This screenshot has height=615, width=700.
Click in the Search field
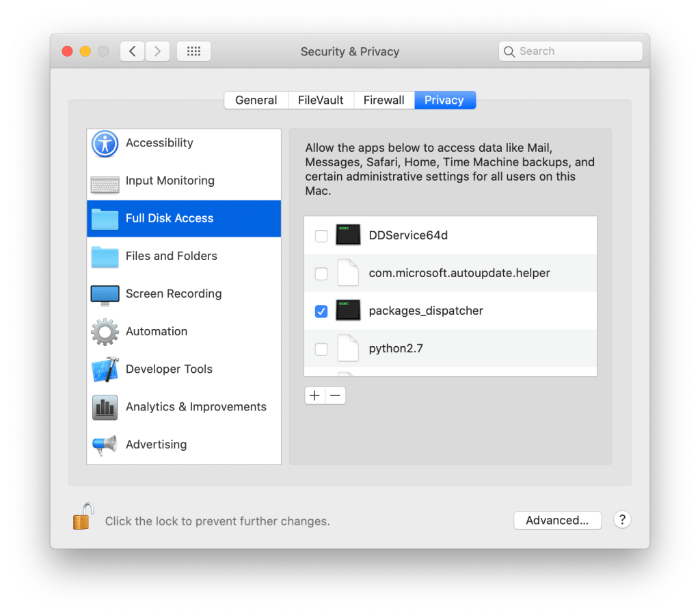(571, 51)
